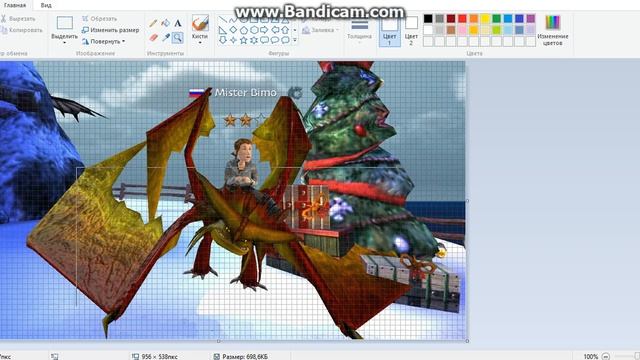This screenshot has width=640, height=360.
Task: Pick the cloud callout shape
Action: pyautogui.click(x=285, y=40)
